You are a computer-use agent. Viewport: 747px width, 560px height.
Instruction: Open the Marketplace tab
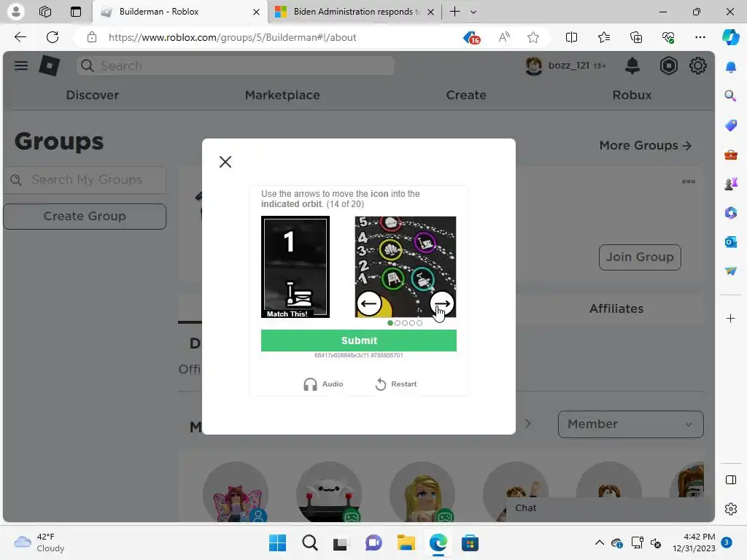(282, 95)
